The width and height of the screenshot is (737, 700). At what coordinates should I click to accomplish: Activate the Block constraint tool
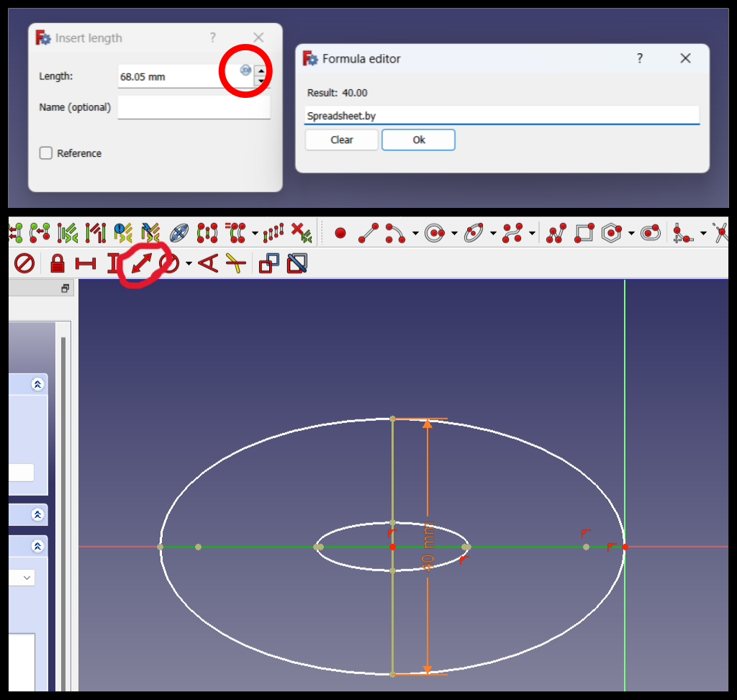[24, 263]
